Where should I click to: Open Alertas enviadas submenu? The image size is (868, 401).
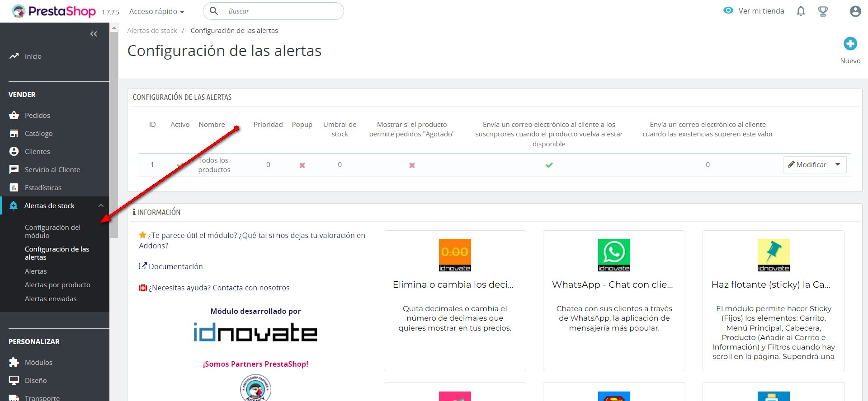click(51, 298)
